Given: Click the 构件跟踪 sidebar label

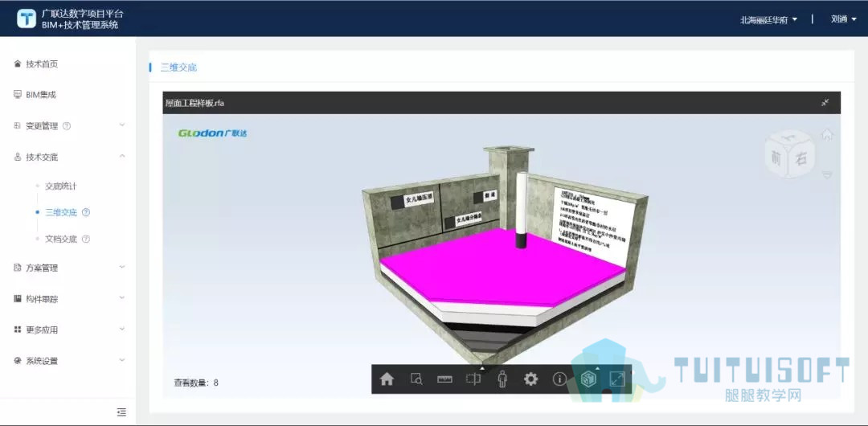Looking at the screenshot, I should tap(42, 299).
